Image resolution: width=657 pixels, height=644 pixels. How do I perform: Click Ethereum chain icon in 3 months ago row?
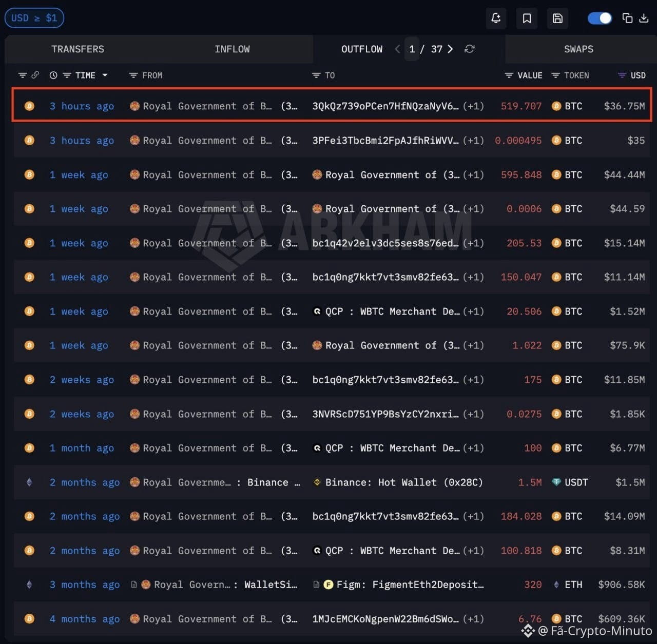29,584
